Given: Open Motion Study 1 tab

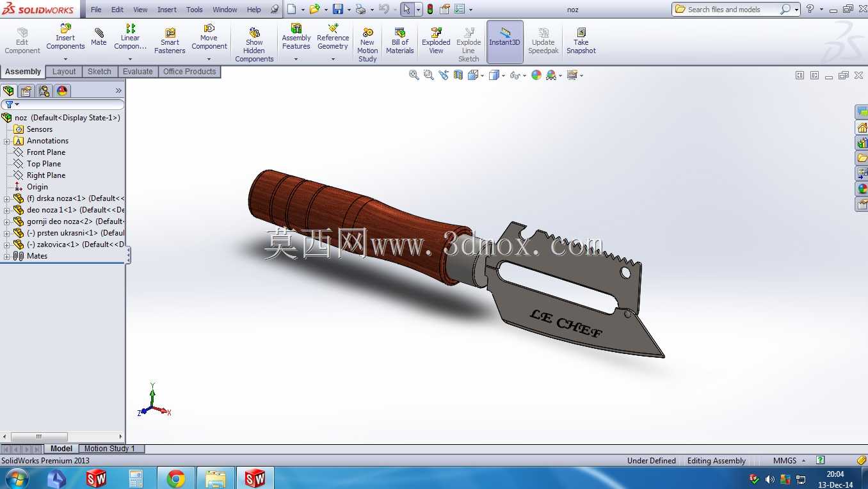Looking at the screenshot, I should (109, 449).
